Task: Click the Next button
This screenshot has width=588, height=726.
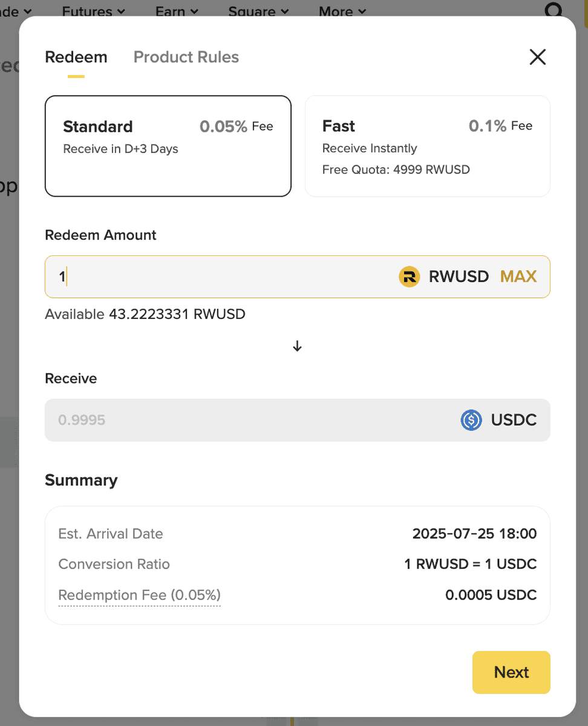Action: (x=511, y=672)
